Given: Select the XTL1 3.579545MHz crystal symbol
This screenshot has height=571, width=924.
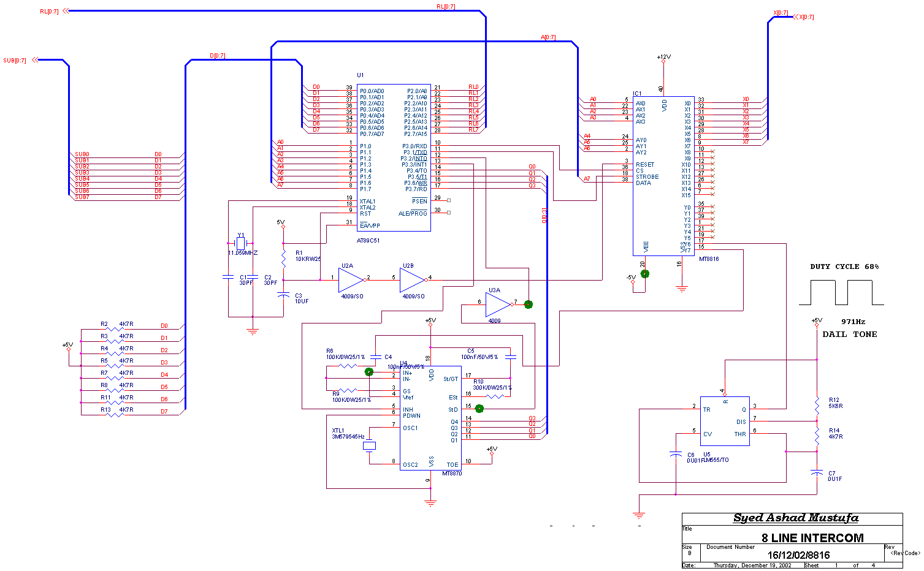Looking at the screenshot, I should [369, 446].
